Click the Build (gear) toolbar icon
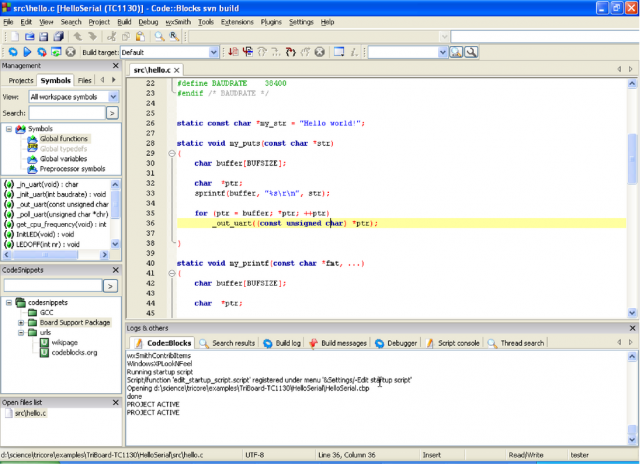Image resolution: width=640 pixels, height=464 pixels. (12, 51)
